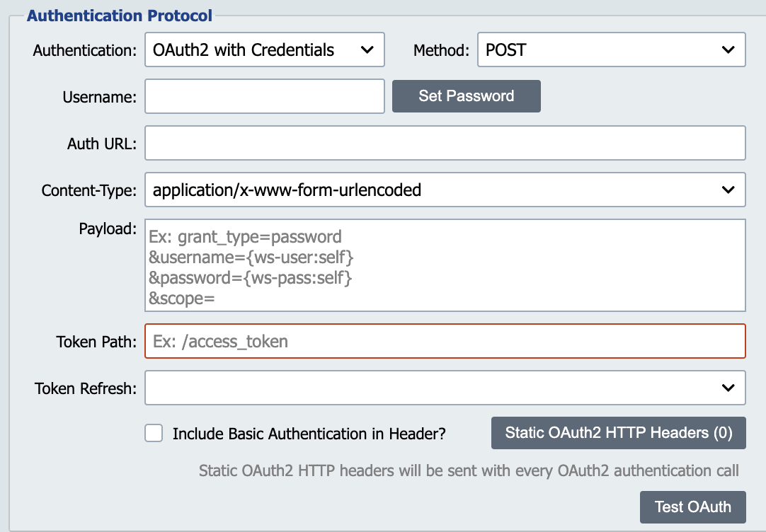This screenshot has height=532, width=766.
Task: Click the chevron arrow in Token Refresh selector
Action: pos(728,388)
